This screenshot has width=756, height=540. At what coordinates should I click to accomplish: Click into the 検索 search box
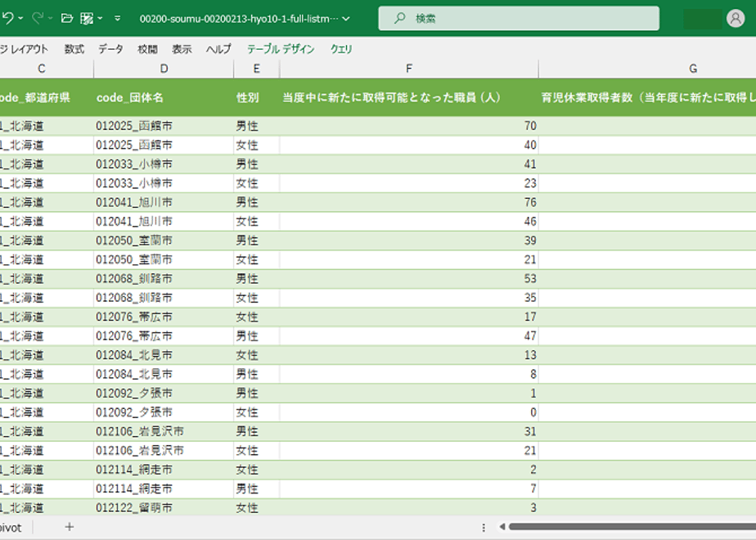(x=519, y=18)
